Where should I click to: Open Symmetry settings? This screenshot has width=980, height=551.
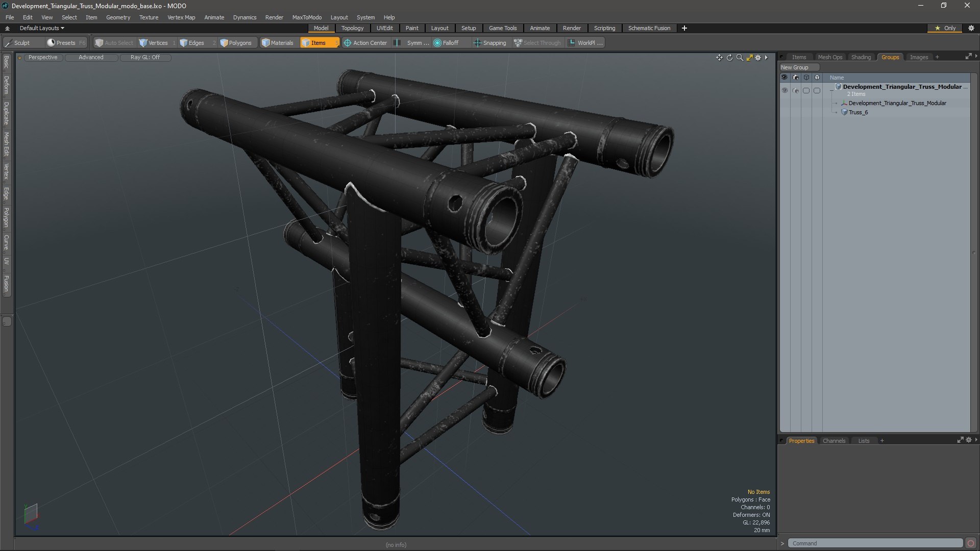(x=412, y=43)
